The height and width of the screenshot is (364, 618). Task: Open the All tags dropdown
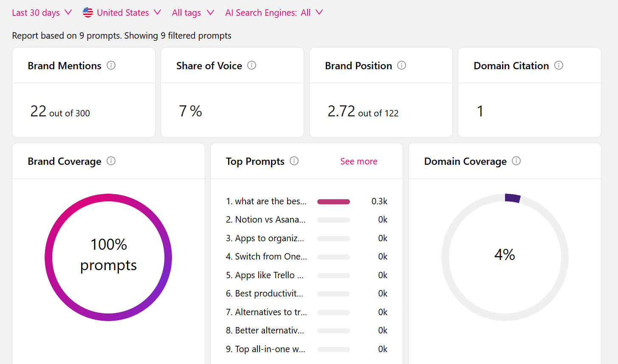[x=192, y=13]
